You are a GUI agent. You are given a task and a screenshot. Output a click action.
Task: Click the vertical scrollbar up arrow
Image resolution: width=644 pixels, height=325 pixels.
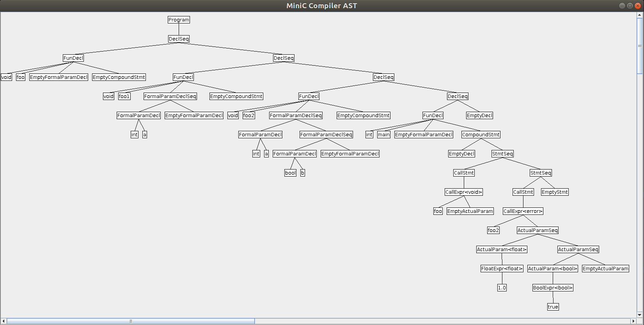(640, 16)
